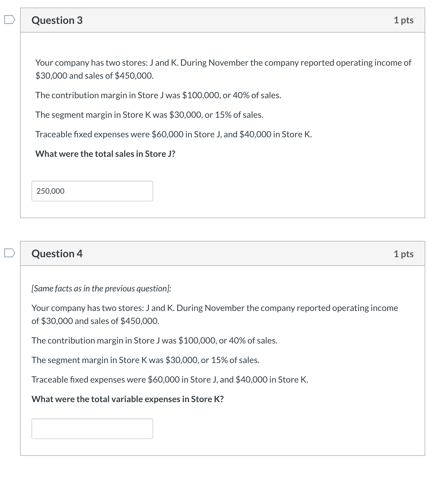Click the empty answer box for Question 4
The height and width of the screenshot is (477, 448).
pyautogui.click(x=92, y=429)
